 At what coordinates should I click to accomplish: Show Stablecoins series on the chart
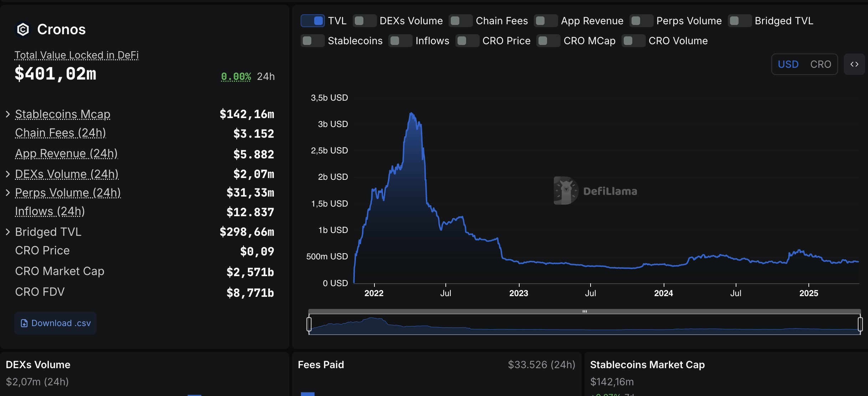(312, 41)
